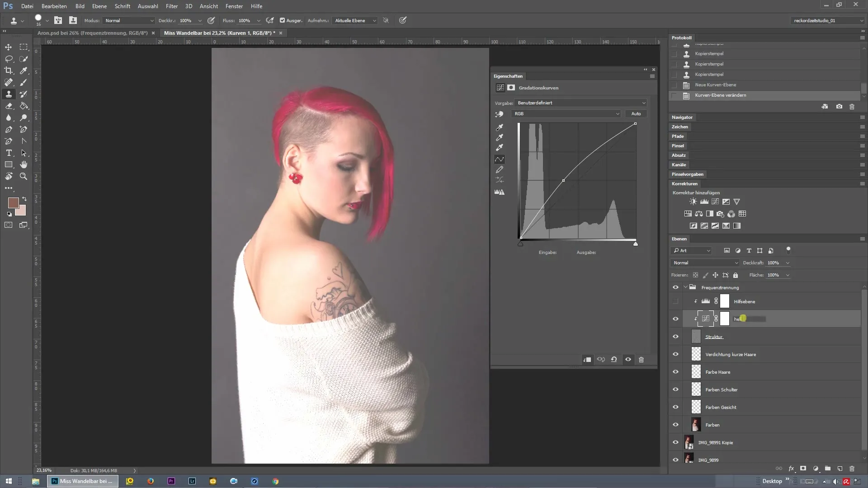The image size is (868, 488).
Task: Open the Aufnehm. sample source dropdown
Action: [x=355, y=21]
